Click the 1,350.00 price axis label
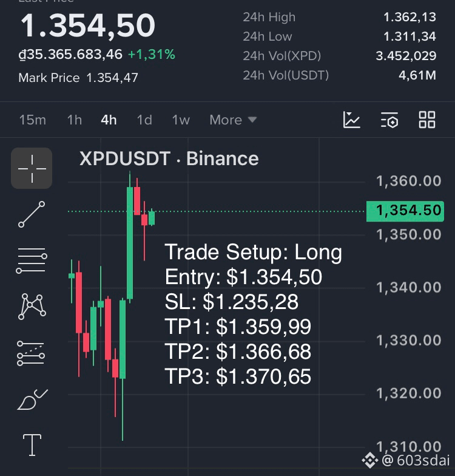Viewport: 455px width, 476px height. click(408, 234)
